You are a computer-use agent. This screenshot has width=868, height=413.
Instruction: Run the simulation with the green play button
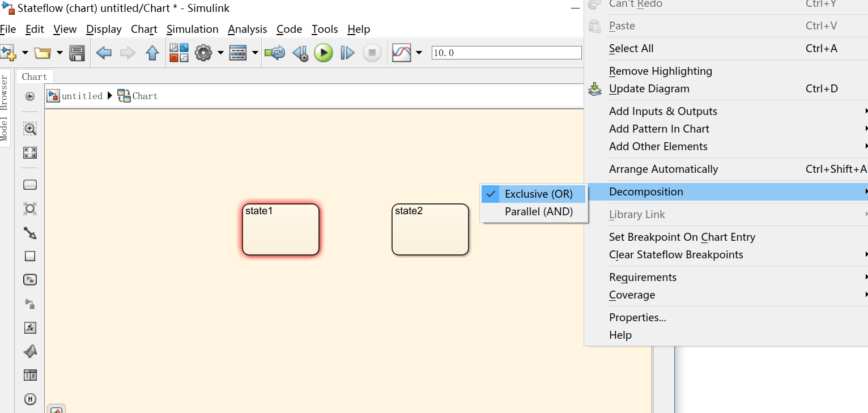tap(324, 53)
